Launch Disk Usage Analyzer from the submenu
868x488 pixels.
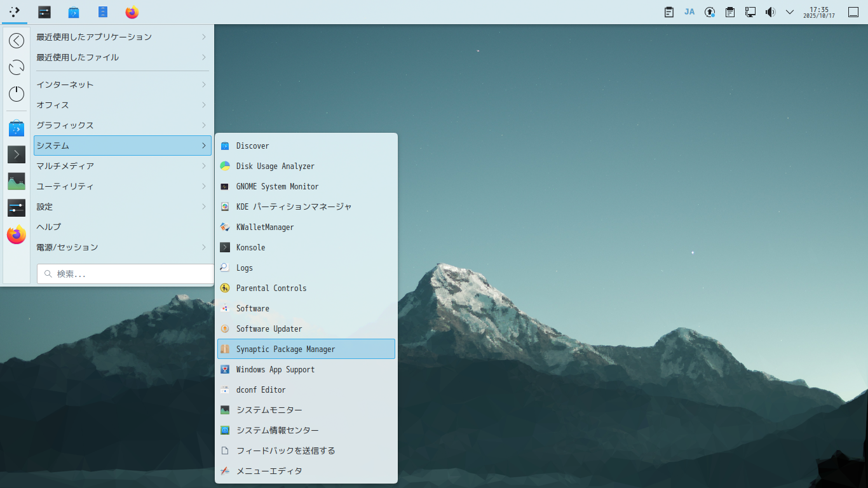click(x=306, y=166)
